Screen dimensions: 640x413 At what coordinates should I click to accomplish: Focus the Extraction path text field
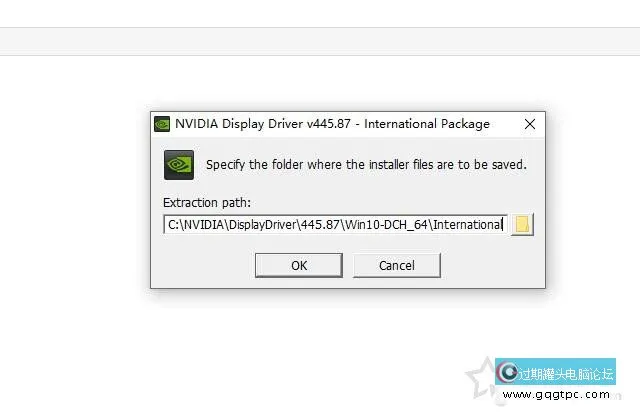(x=335, y=224)
